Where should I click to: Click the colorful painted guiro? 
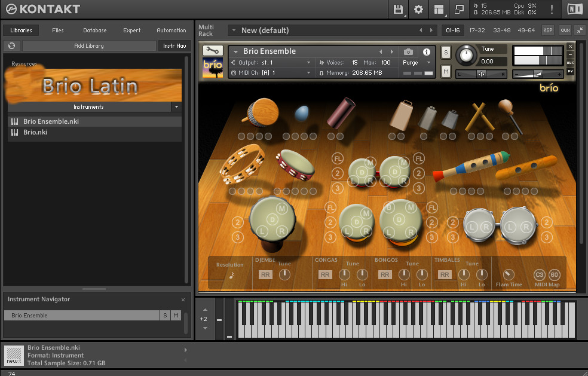(471, 166)
